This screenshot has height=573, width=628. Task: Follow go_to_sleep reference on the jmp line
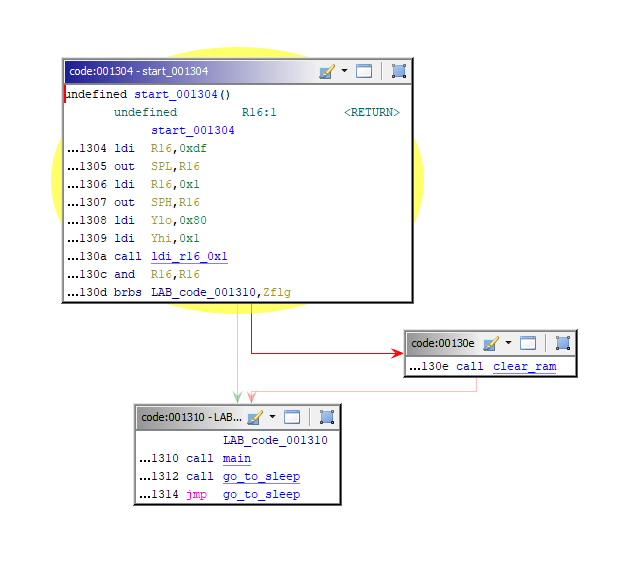tap(261, 495)
